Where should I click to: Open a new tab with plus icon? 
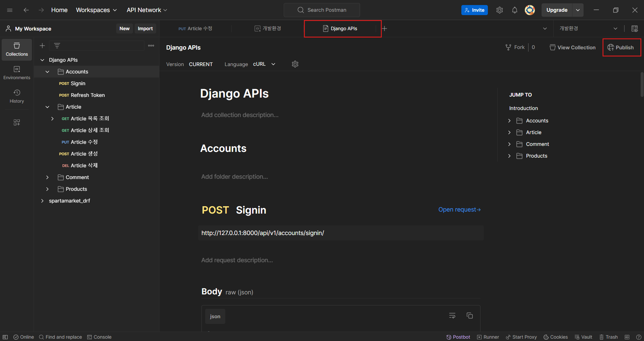click(384, 29)
